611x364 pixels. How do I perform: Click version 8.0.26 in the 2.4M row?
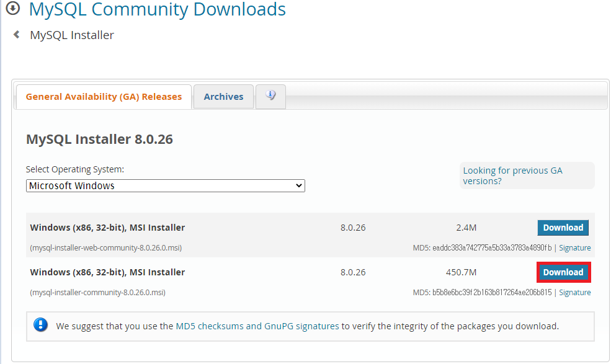click(353, 228)
